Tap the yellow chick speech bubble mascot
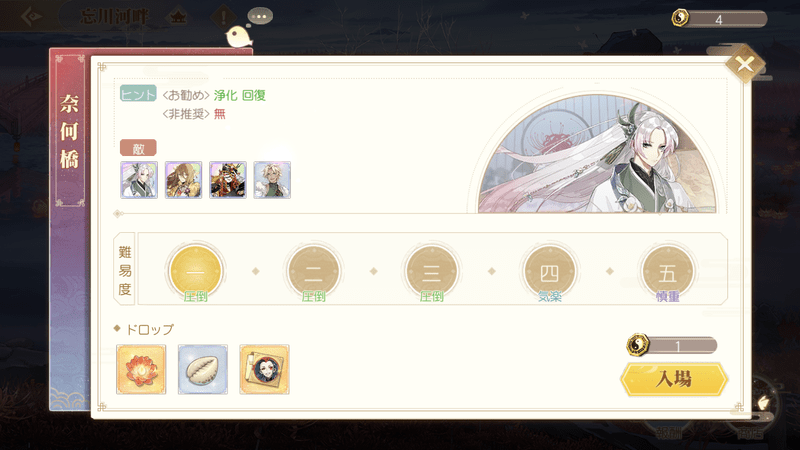 click(x=239, y=36)
